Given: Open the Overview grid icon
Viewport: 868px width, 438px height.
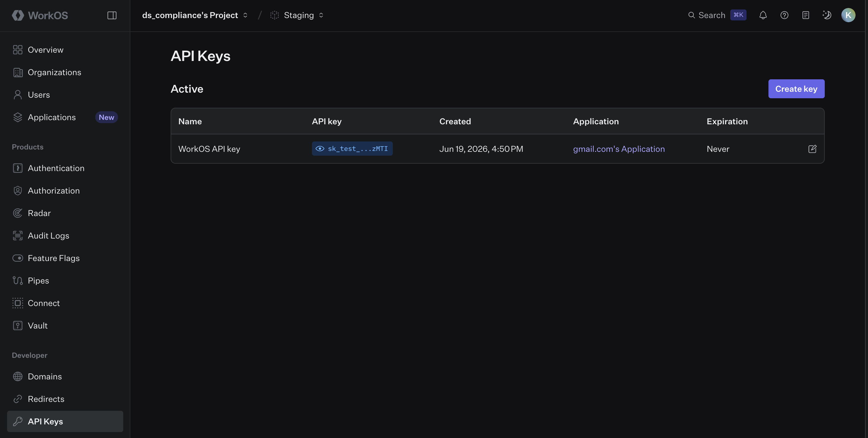Looking at the screenshot, I should tap(17, 50).
